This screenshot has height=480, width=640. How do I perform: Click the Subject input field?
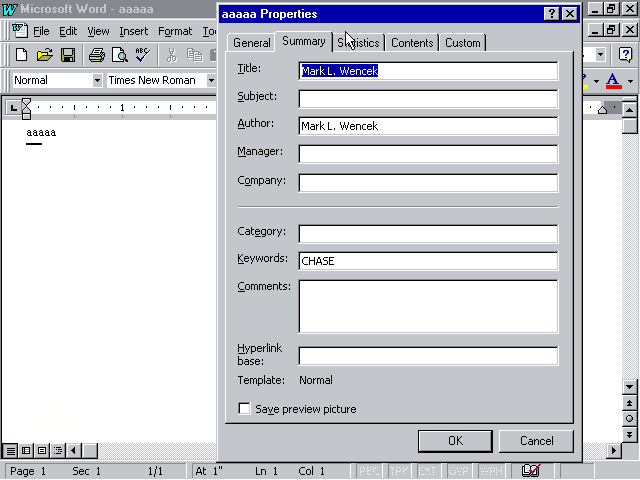tap(428, 99)
